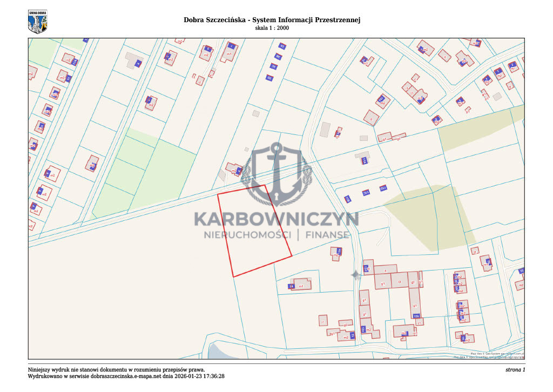Click the blue address label 11D
This screenshot has height=392, width=553.
383,188
